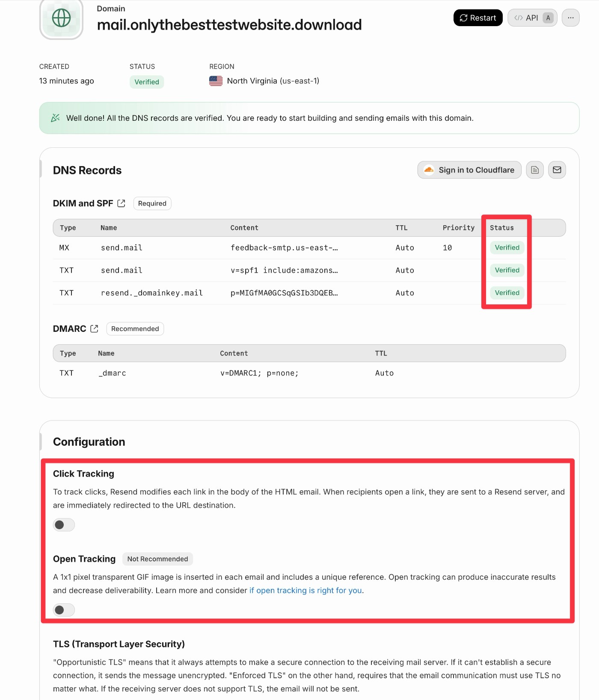
Task: Open the DKIM and SPF external link icon
Action: (122, 203)
